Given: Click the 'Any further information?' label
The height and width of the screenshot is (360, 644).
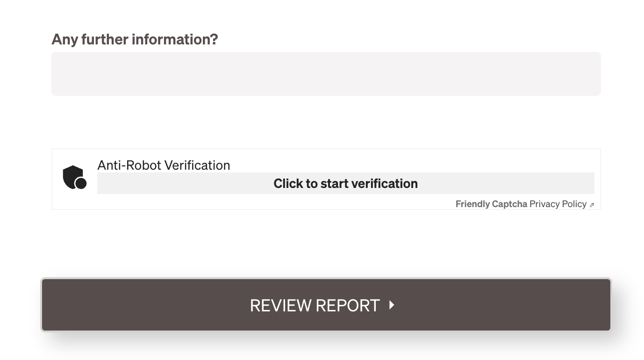Looking at the screenshot, I should click(x=135, y=39).
